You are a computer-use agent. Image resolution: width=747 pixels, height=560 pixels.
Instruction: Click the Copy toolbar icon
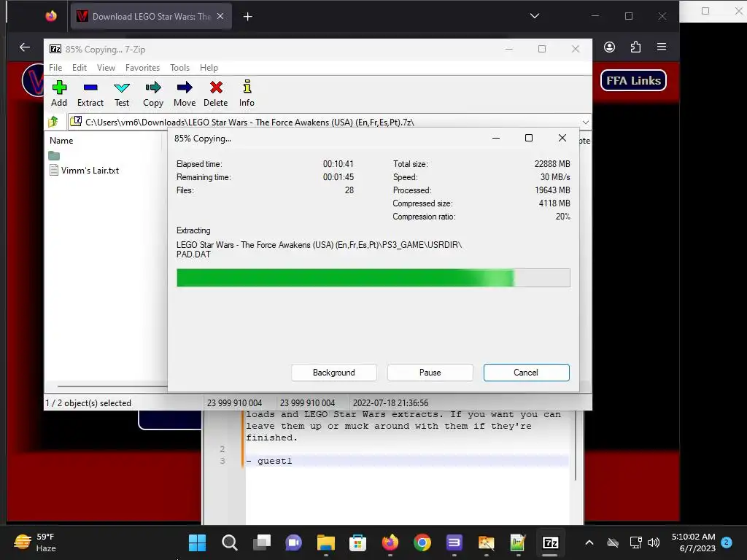(153, 93)
